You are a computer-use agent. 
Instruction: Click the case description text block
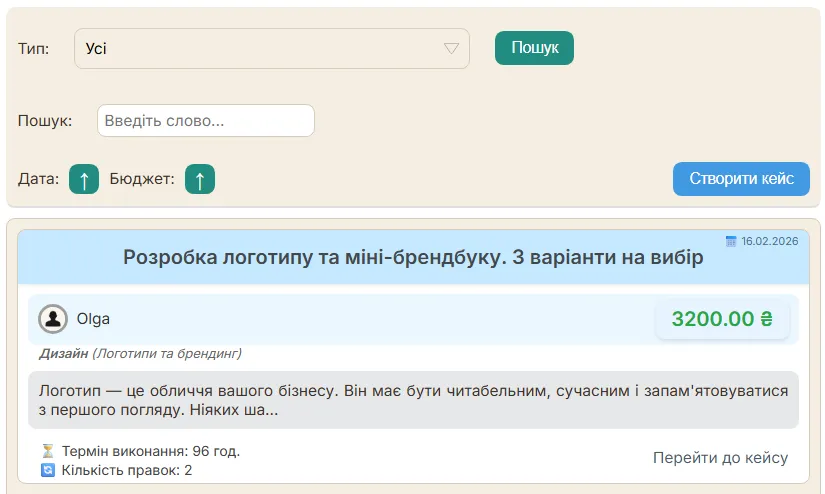pyautogui.click(x=413, y=400)
